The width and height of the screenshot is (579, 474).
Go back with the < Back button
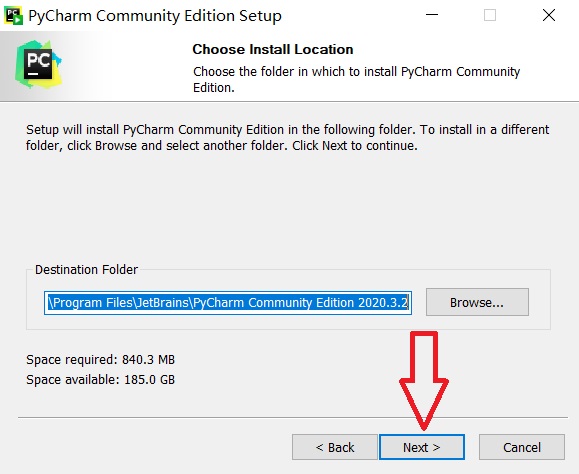pyautogui.click(x=335, y=447)
